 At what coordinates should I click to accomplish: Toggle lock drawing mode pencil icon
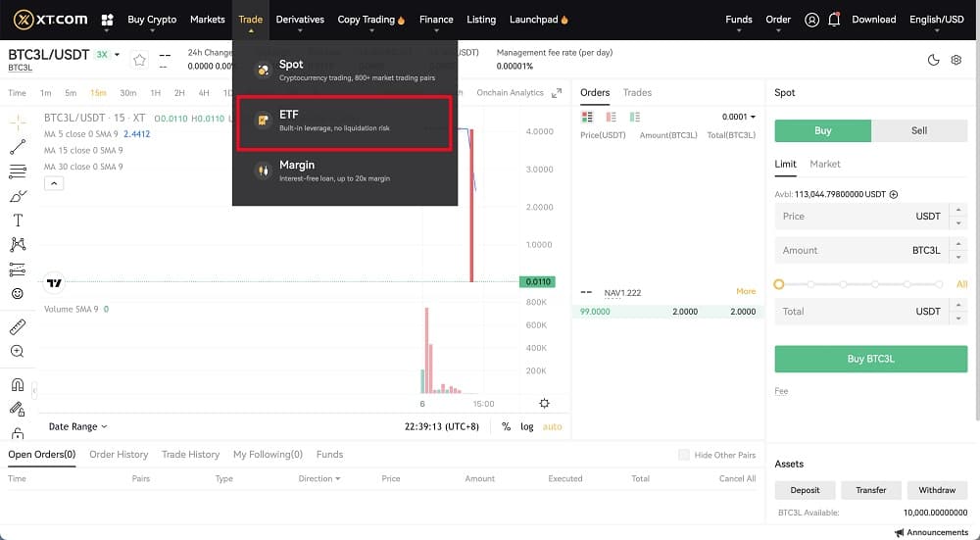[18, 409]
